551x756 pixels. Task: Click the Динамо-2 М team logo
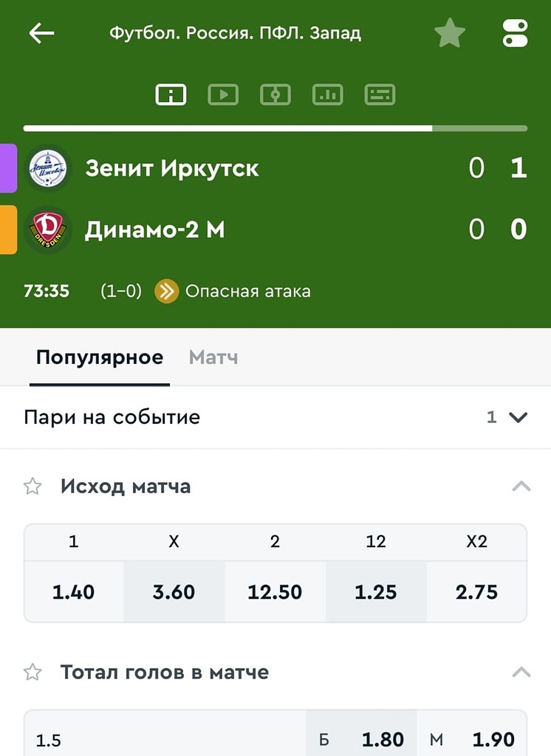click(48, 230)
